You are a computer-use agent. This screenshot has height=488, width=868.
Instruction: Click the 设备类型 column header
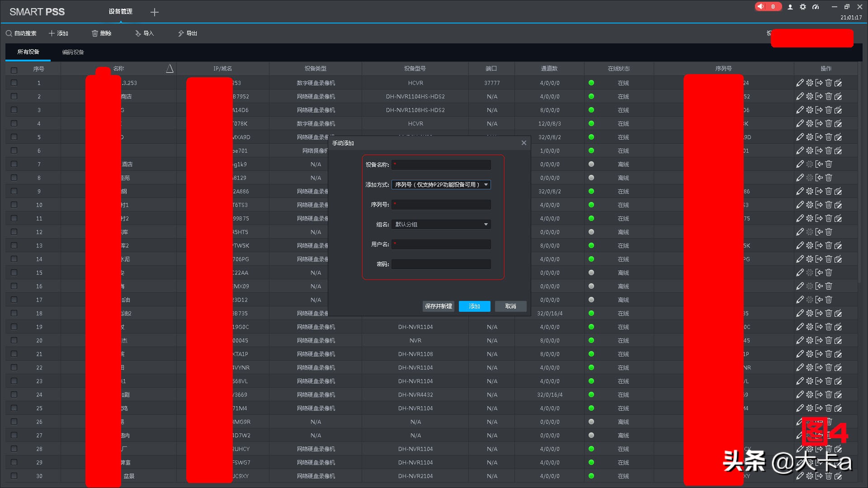(x=315, y=69)
